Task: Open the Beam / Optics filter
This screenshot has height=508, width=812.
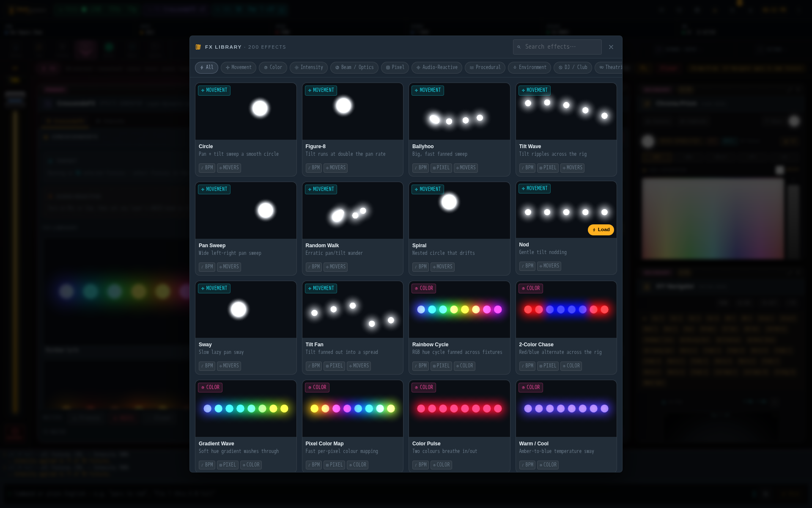Action: pos(354,68)
